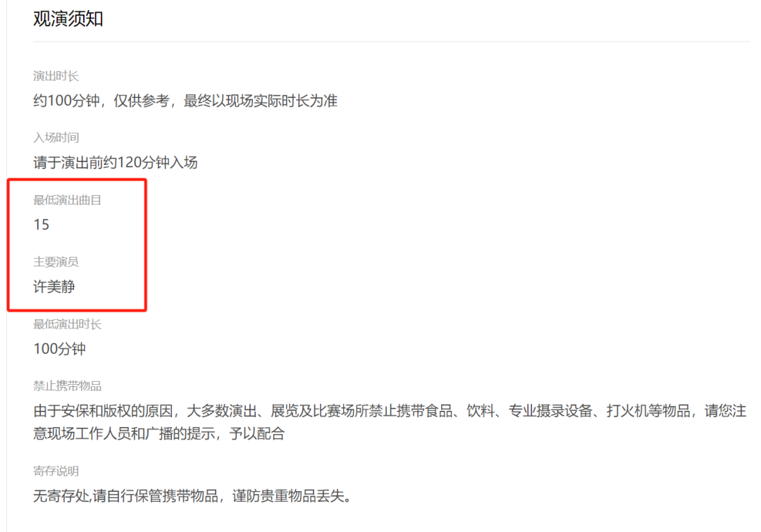Screen dimensions: 761x532
Task: Click the word 打火机等物品 in the paragraph
Action: click(x=648, y=411)
